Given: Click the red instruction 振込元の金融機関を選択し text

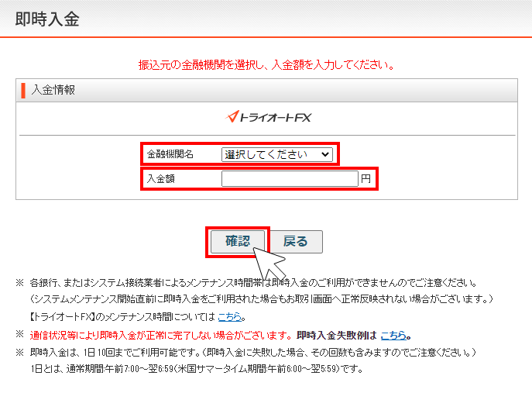Looking at the screenshot, I should coord(266,64).
